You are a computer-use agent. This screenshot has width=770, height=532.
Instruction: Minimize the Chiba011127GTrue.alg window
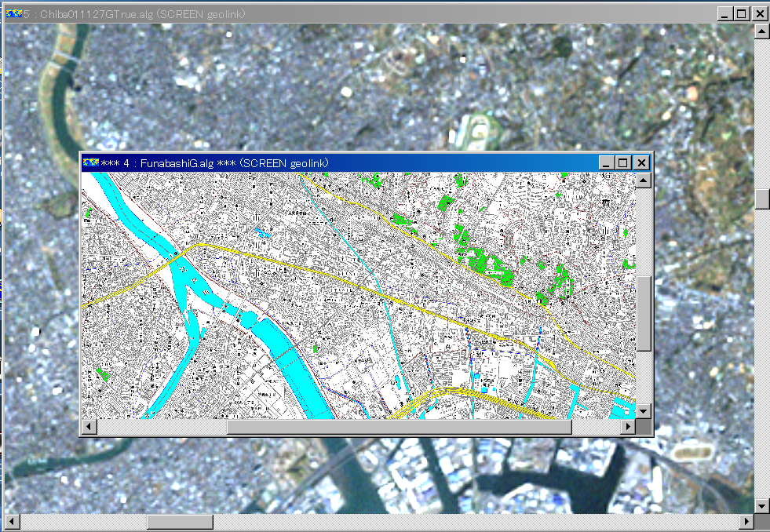point(724,14)
